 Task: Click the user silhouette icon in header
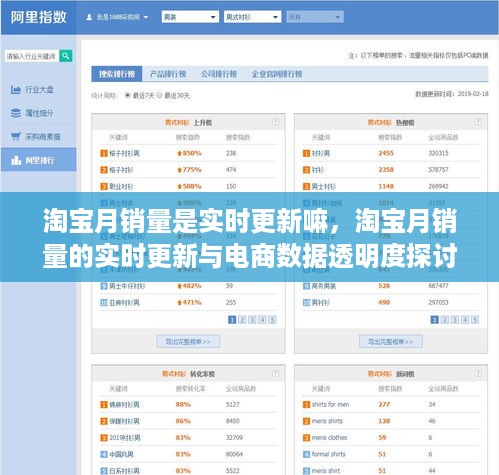pos(89,17)
